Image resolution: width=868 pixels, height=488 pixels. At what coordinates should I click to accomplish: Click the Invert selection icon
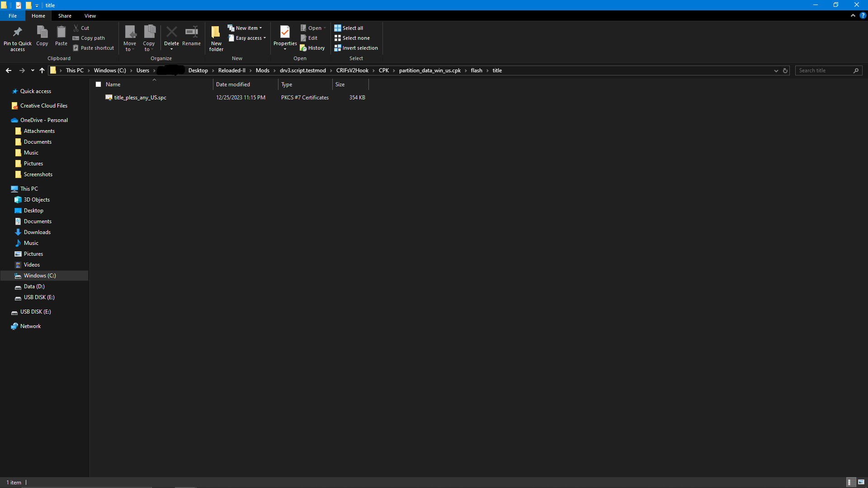[x=337, y=48]
